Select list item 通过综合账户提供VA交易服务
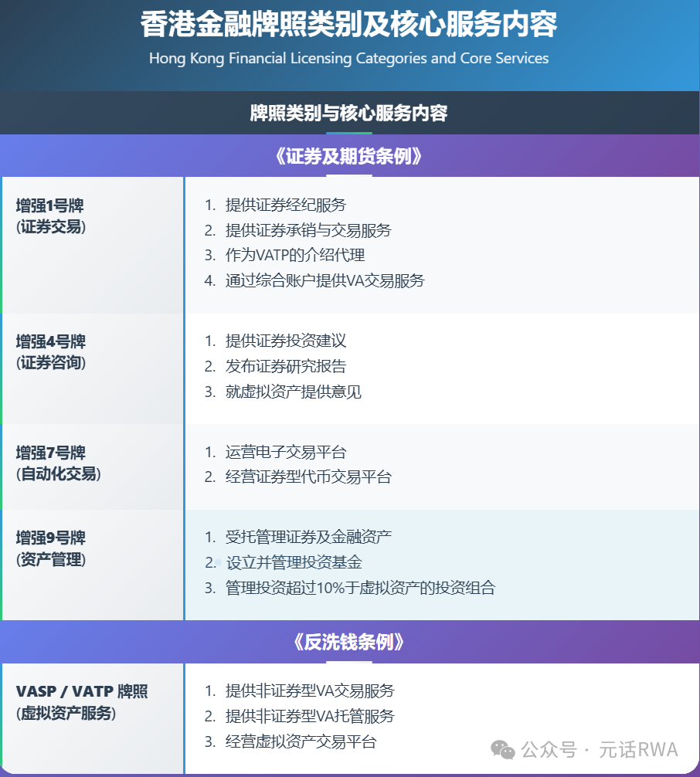The height and width of the screenshot is (777, 700). (325, 280)
